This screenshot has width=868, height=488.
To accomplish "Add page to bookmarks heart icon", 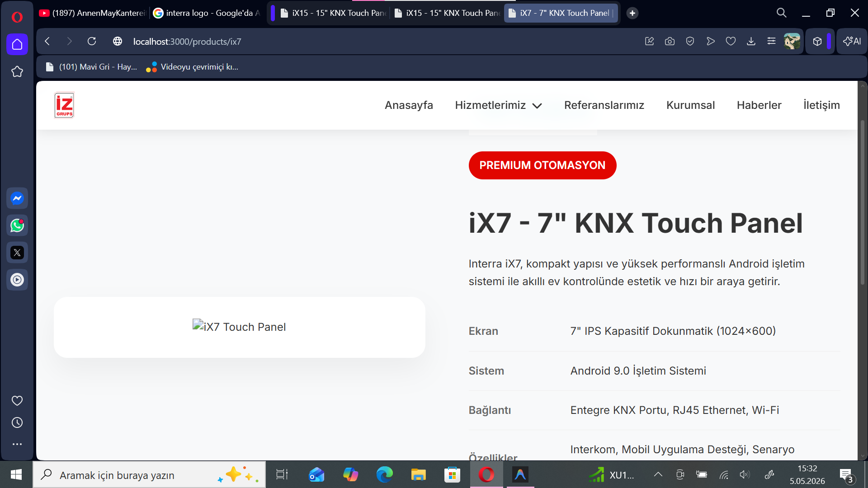I will (x=731, y=42).
